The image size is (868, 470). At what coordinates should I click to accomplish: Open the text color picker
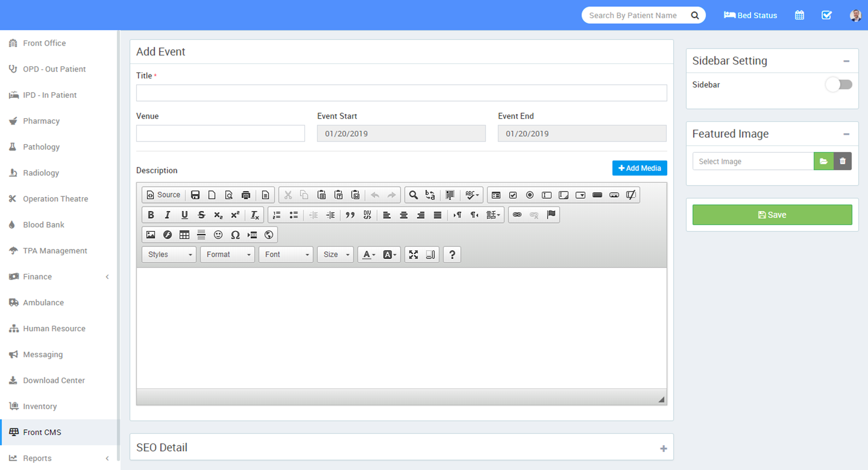pos(369,255)
